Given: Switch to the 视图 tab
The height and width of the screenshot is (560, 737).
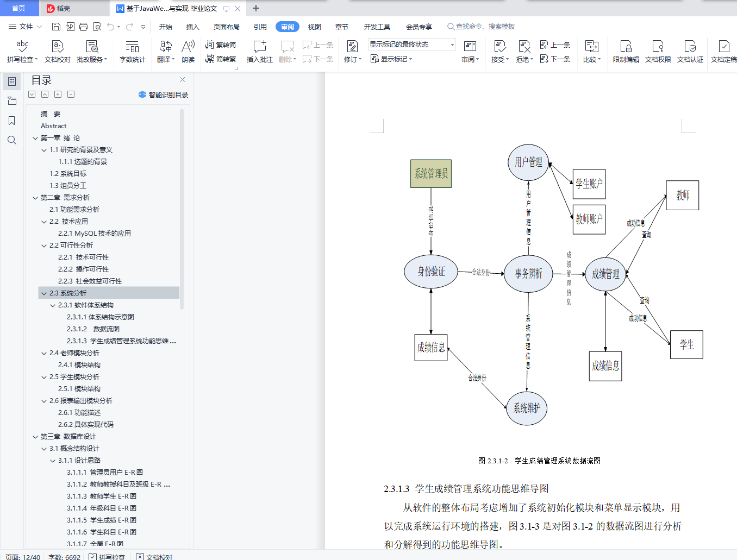Looking at the screenshot, I should coord(315,27).
